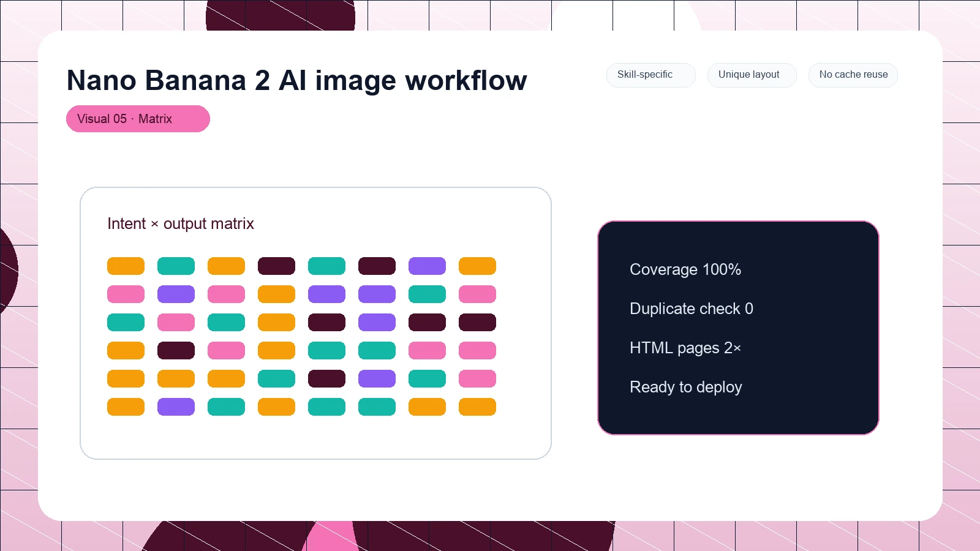Viewport: 980px width, 551px height.
Task: Select the Duplicate check 0 line
Action: point(692,309)
